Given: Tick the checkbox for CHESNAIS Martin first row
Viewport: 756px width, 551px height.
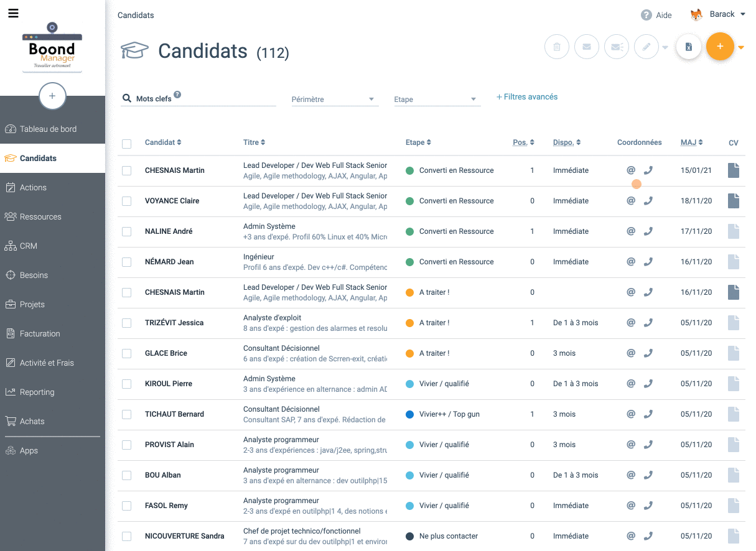Looking at the screenshot, I should [127, 170].
